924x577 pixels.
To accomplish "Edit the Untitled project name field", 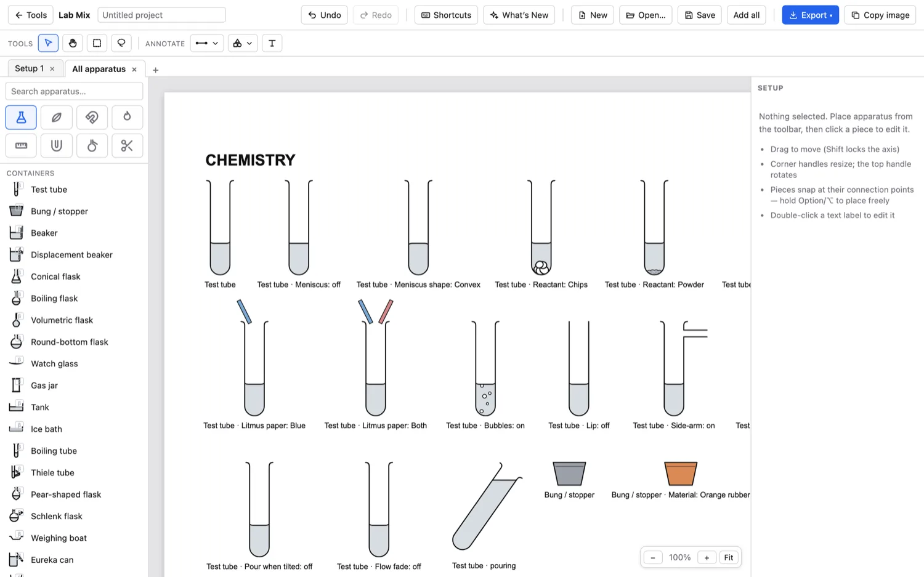I will point(161,15).
